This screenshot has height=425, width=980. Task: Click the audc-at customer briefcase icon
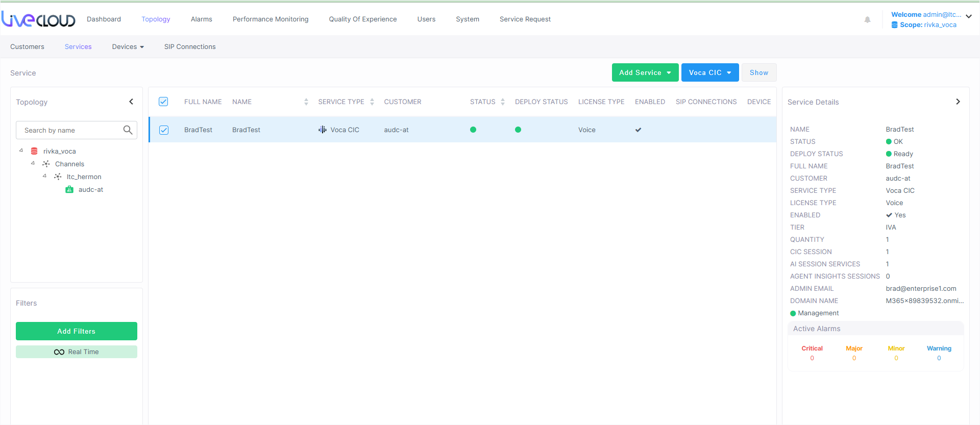pyautogui.click(x=69, y=189)
